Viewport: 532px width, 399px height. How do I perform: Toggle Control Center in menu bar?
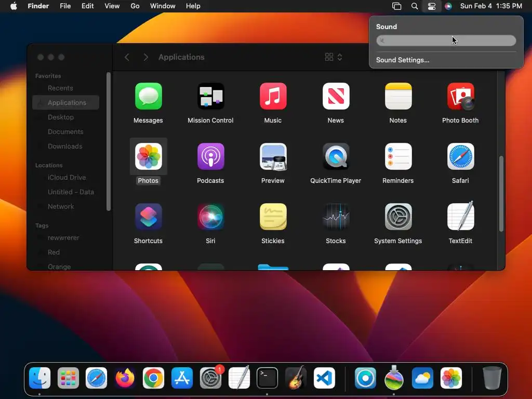click(432, 6)
